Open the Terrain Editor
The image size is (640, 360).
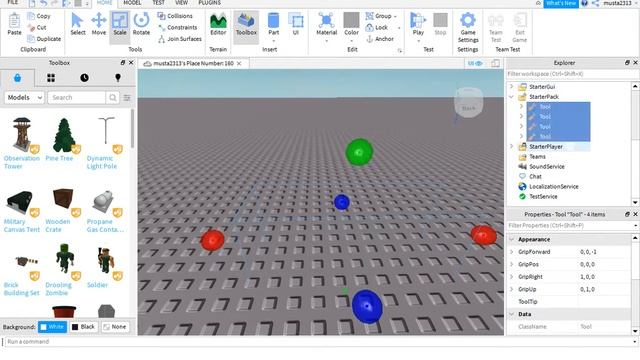[218, 24]
